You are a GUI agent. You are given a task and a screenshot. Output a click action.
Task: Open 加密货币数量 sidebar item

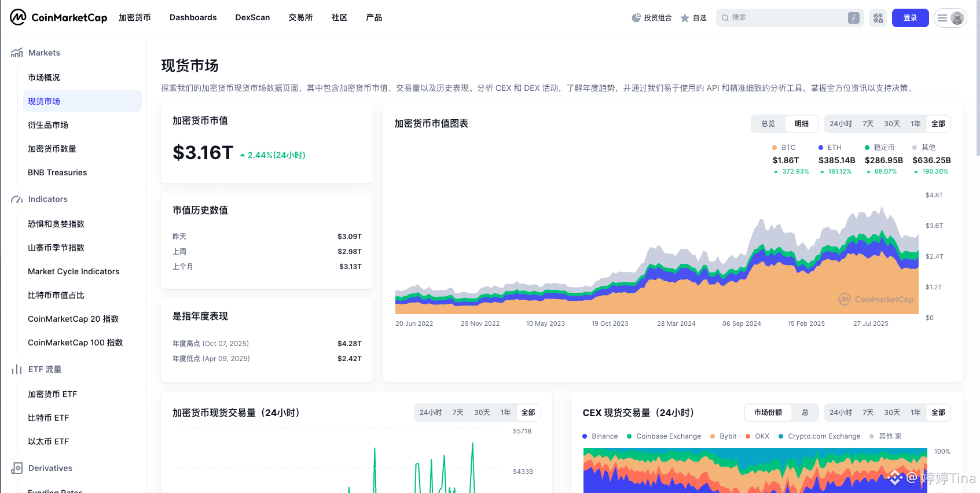coord(82,149)
